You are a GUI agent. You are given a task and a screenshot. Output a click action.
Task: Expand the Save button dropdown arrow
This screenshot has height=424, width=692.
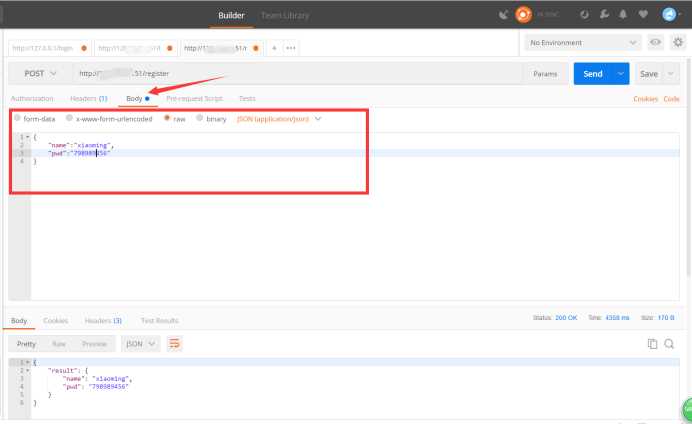tap(671, 74)
